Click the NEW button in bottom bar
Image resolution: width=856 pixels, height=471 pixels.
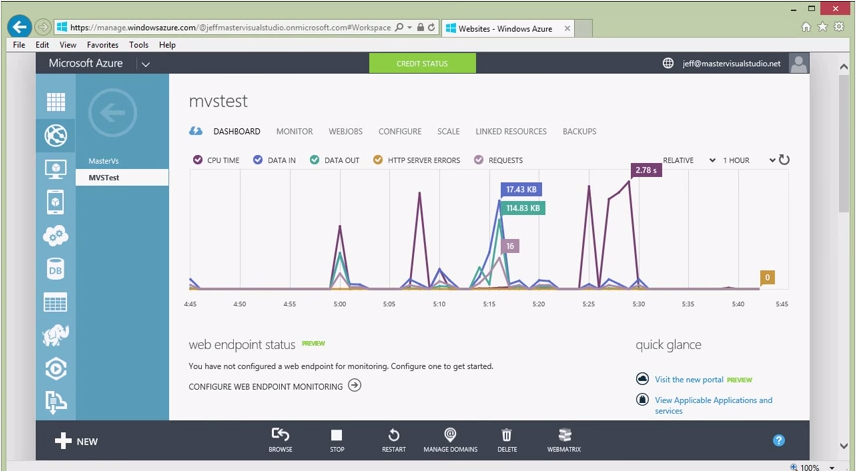tap(76, 441)
